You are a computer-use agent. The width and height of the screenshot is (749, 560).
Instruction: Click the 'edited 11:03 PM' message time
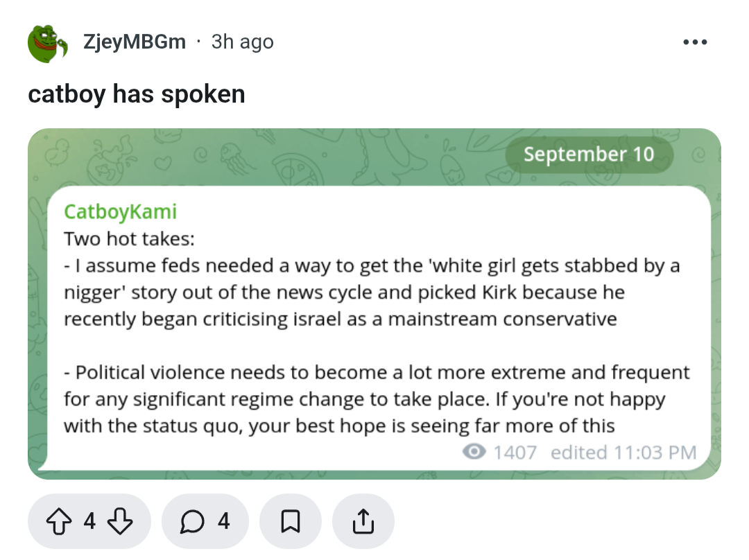pos(623,452)
